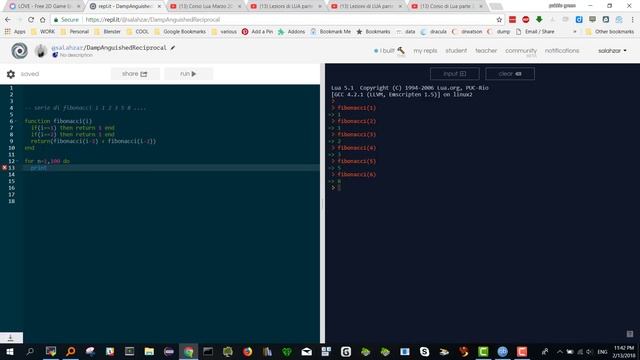Expand bookmarks bar overflow chevron
The image size is (640, 360).
click(575, 31)
